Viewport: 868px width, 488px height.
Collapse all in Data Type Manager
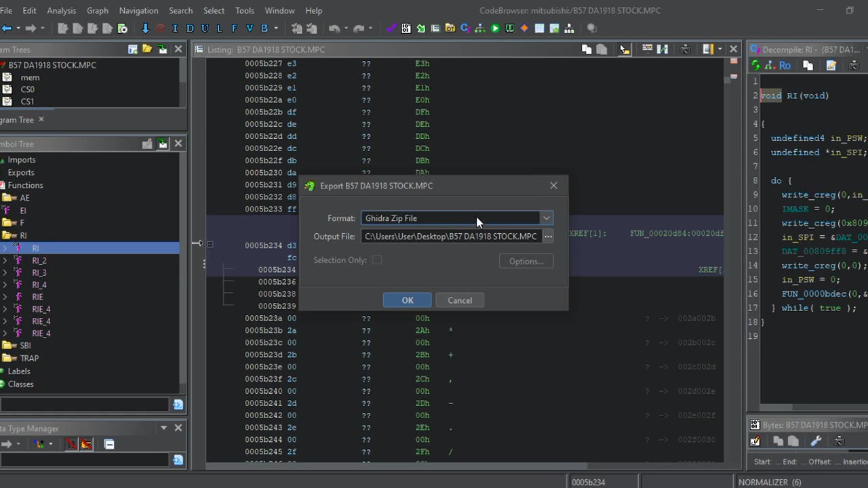point(109,444)
